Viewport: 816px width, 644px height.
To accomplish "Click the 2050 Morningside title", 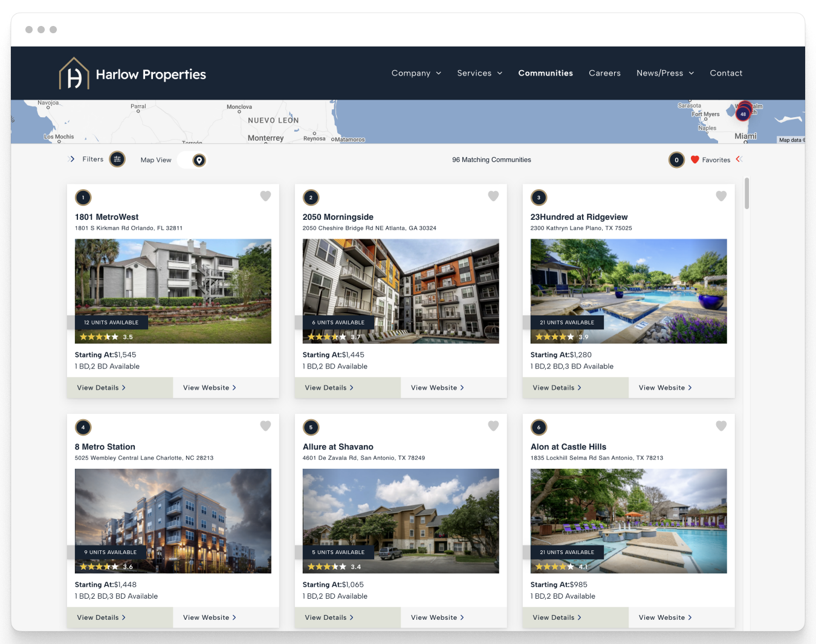I will pyautogui.click(x=338, y=217).
